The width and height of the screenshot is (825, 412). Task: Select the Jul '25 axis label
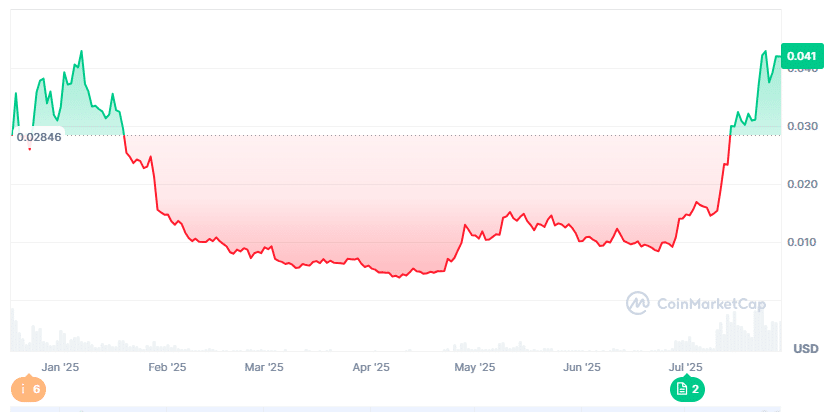coord(686,367)
